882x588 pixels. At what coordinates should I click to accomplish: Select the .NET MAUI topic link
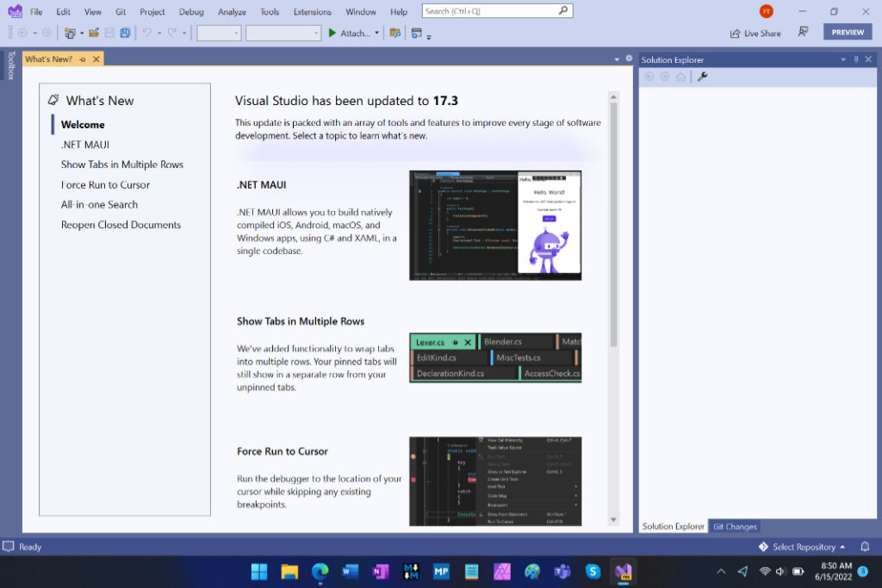click(x=85, y=144)
